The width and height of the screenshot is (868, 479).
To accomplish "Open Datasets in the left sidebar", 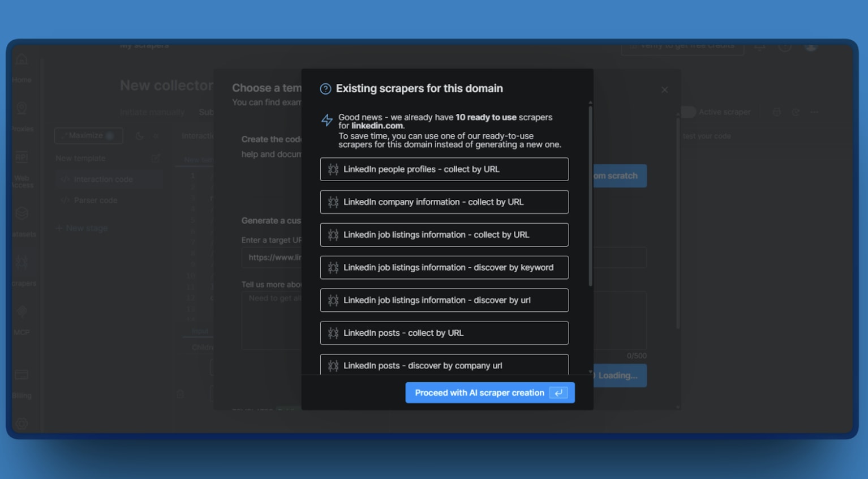I will (x=23, y=221).
